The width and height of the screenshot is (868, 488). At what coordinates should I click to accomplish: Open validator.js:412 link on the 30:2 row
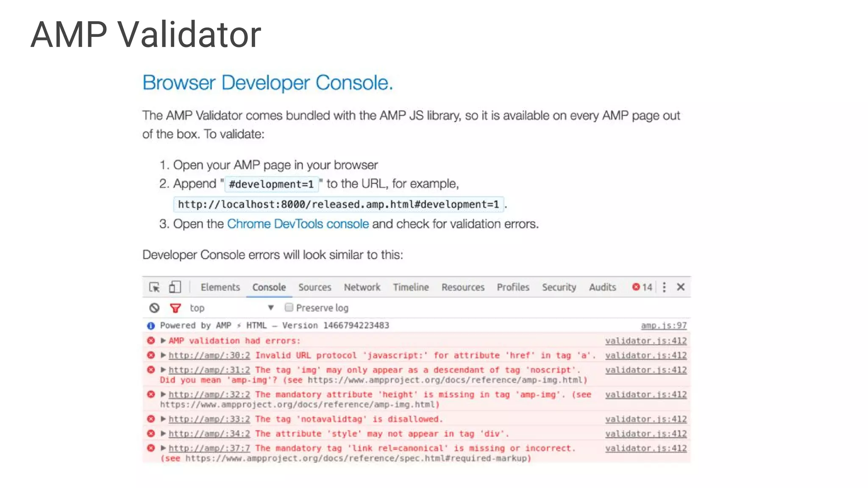(x=646, y=355)
